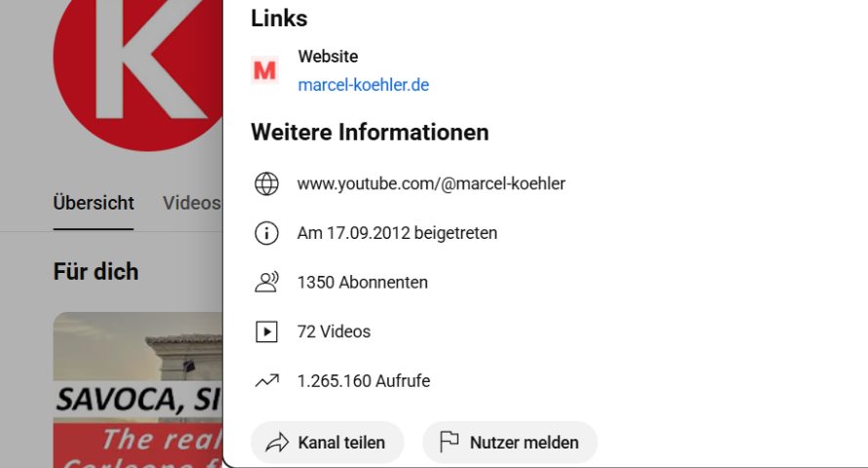Screen dimensions: 868x468
Task: Open the marcel-koehler.de website link
Action: pos(363,85)
